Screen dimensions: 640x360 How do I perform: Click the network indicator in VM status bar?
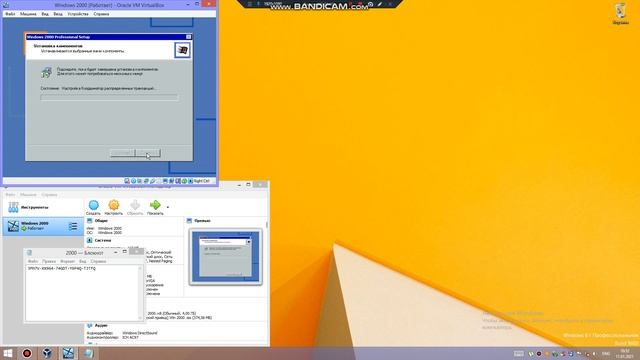pos(146,181)
